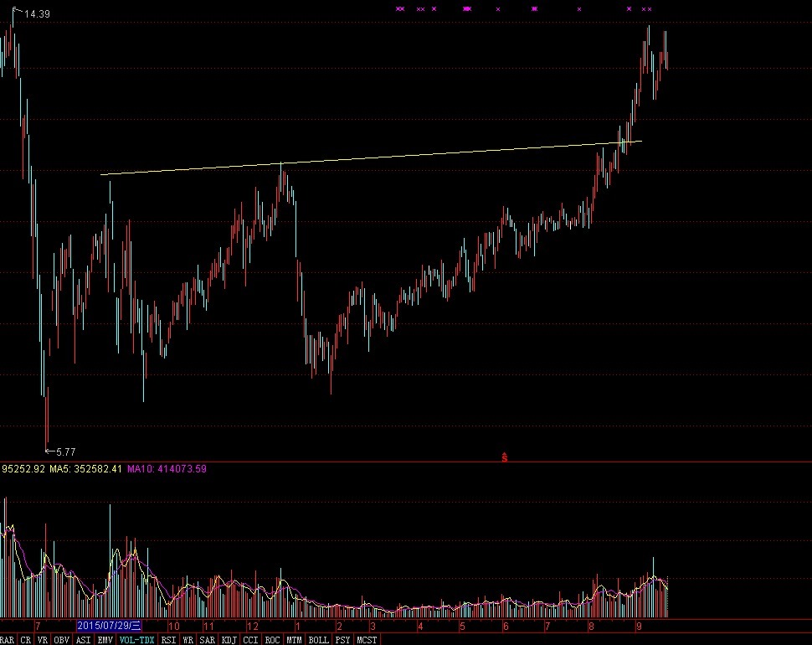The image size is (812, 645).
Task: Select the VOL-TDX indicator tab
Action: click(136, 640)
